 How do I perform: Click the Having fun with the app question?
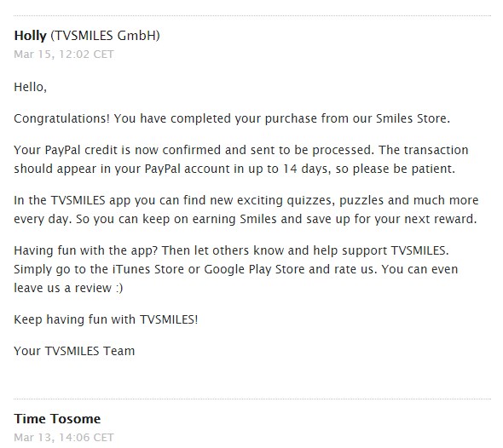click(85, 250)
